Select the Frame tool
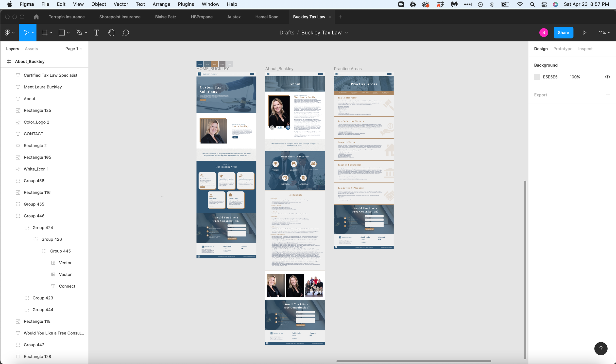616x364 pixels. click(44, 32)
